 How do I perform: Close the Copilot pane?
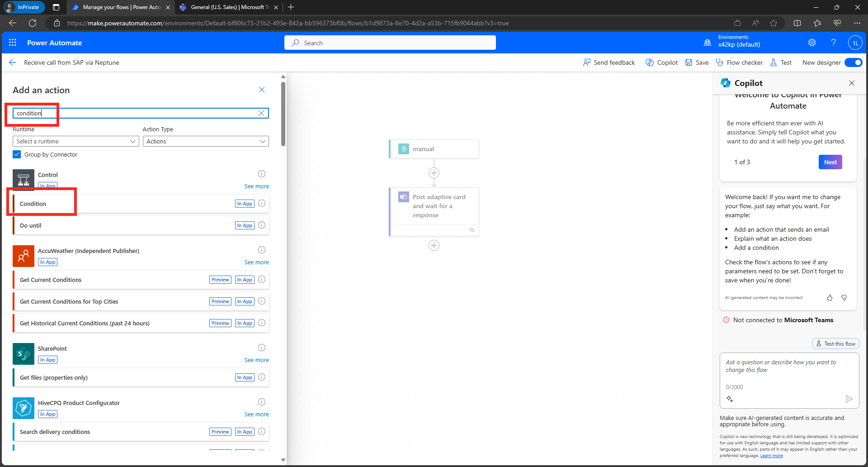point(852,83)
